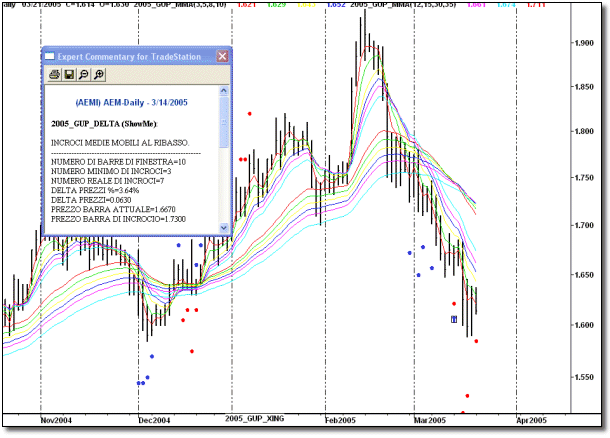Click the blue commentary marker near Mar2005
The height and width of the screenshot is (438, 610).
click(454, 319)
